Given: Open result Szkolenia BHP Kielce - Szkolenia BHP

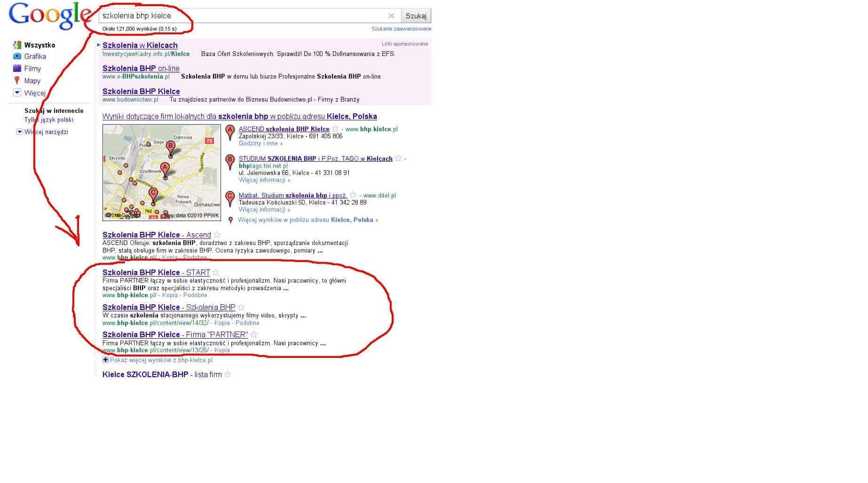Looking at the screenshot, I should click(x=169, y=308).
